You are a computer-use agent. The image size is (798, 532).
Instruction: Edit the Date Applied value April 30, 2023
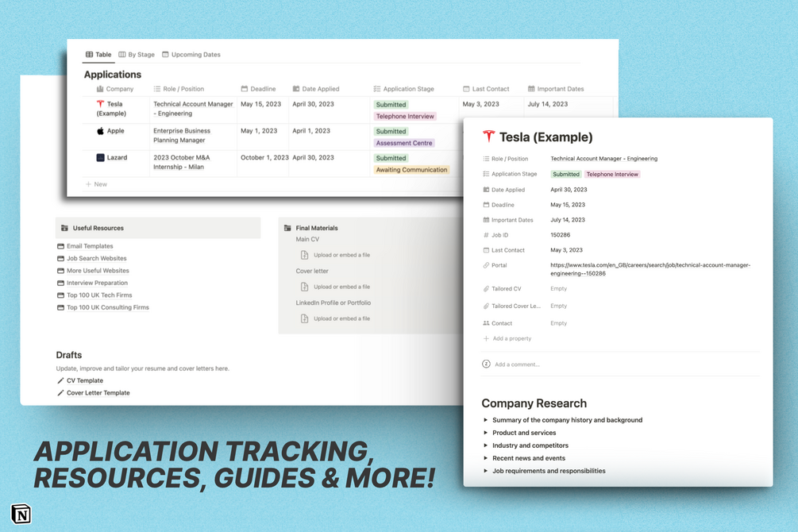coord(569,190)
